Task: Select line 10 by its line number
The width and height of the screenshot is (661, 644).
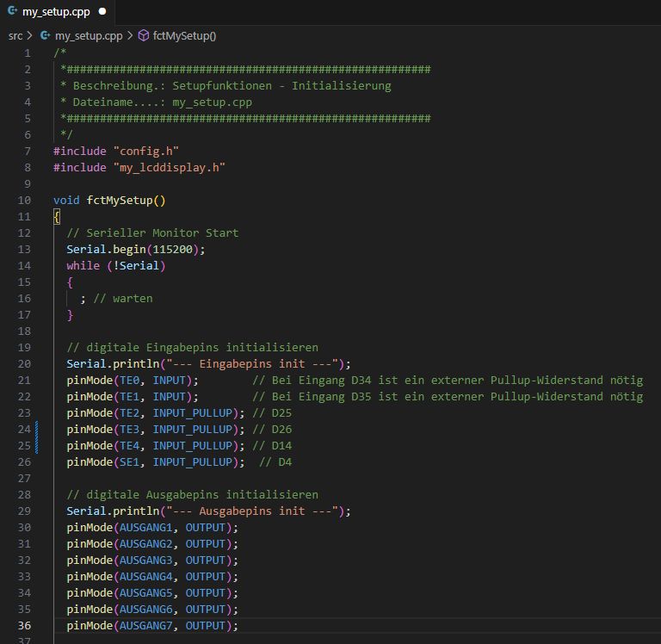Action: point(23,201)
